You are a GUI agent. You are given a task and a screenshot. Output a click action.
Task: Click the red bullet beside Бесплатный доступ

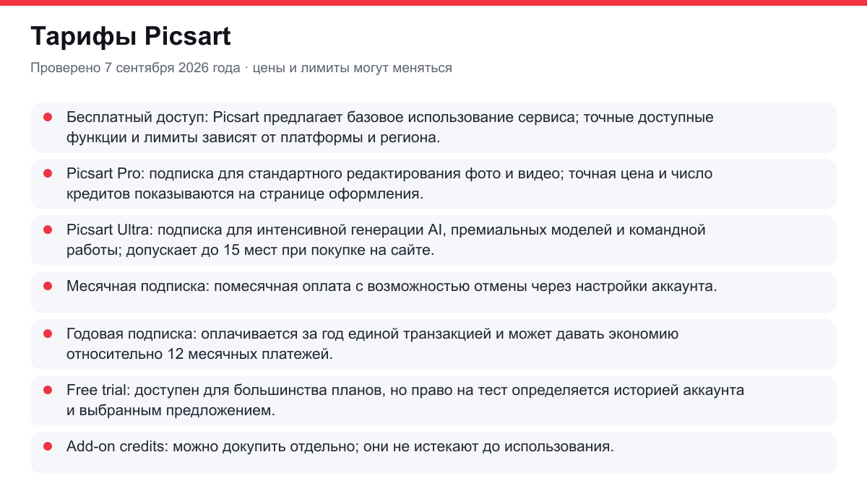pyautogui.click(x=48, y=116)
